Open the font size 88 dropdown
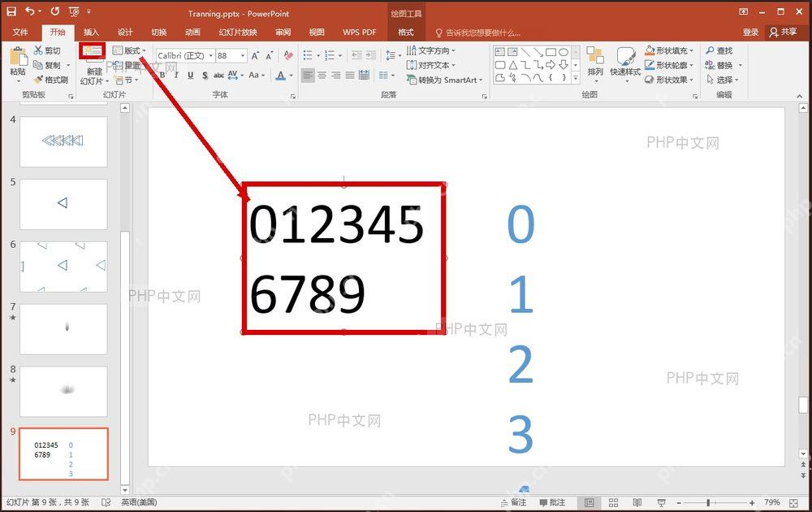Viewport: 812px width, 512px height. (242, 55)
